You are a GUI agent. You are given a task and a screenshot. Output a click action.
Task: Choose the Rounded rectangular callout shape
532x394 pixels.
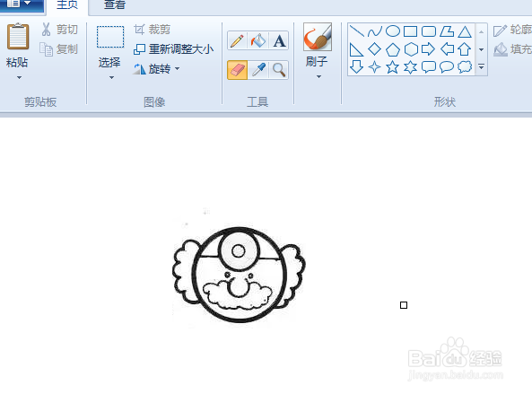[x=429, y=66]
